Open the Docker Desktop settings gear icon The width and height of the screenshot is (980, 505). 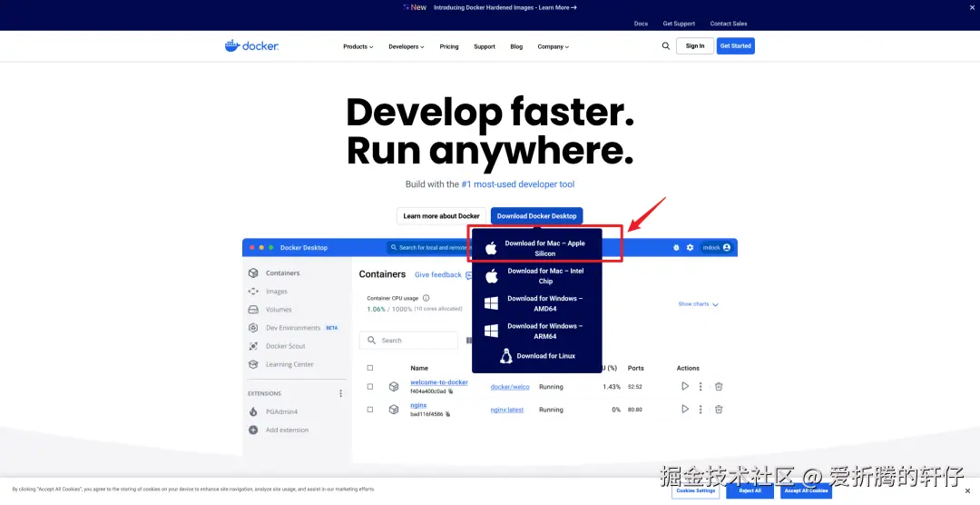[x=690, y=248]
